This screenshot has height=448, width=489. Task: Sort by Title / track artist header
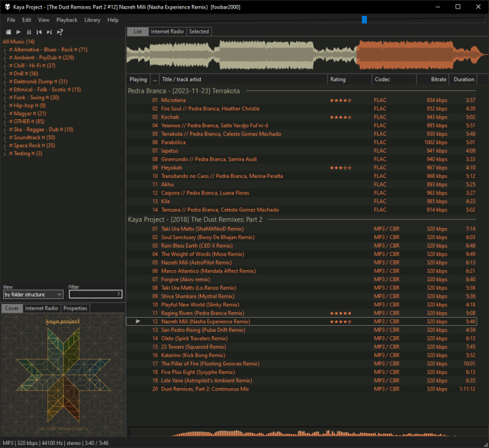(x=243, y=79)
